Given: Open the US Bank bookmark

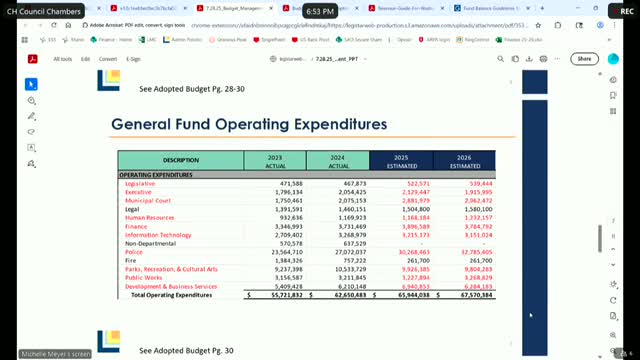Looking at the screenshot, I should [x=311, y=40].
